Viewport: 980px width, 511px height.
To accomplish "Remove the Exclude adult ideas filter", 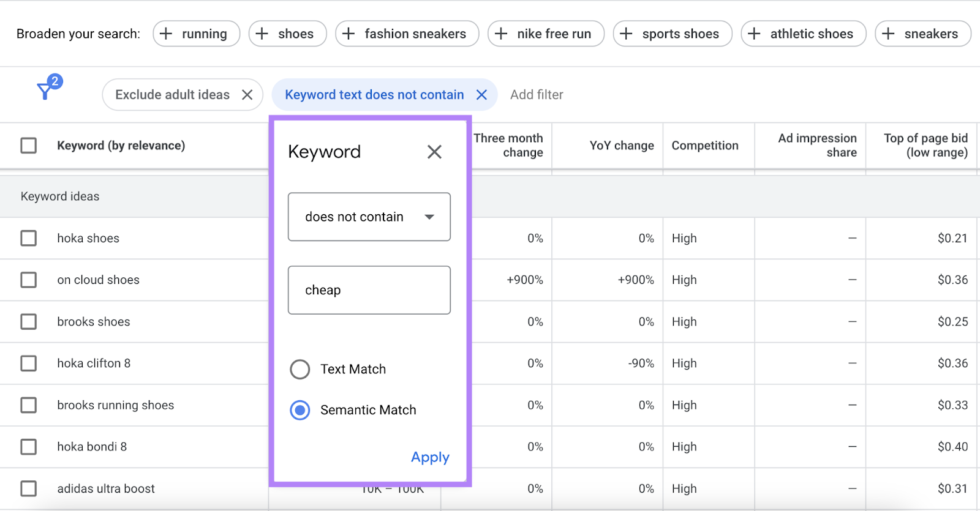I will (x=247, y=95).
